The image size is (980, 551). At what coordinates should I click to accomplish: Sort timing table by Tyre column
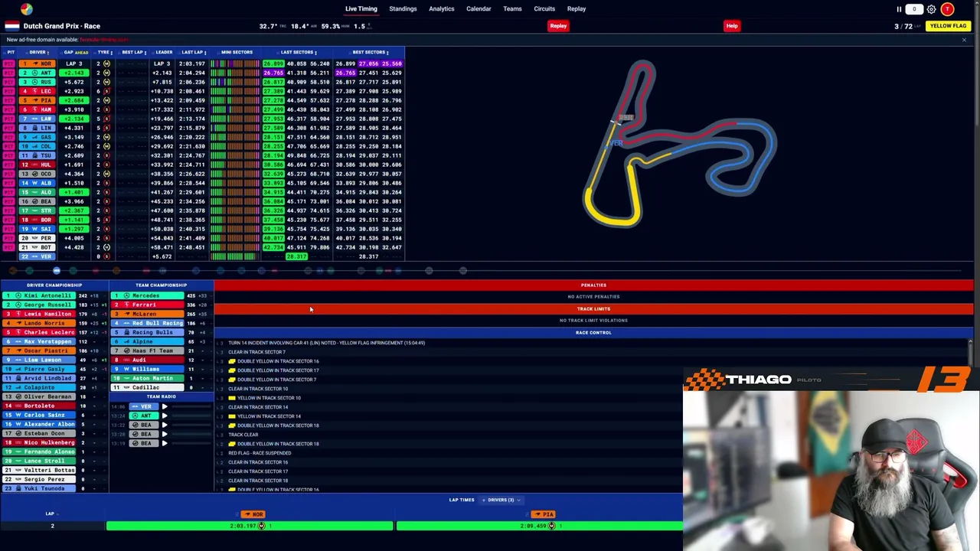(103, 53)
